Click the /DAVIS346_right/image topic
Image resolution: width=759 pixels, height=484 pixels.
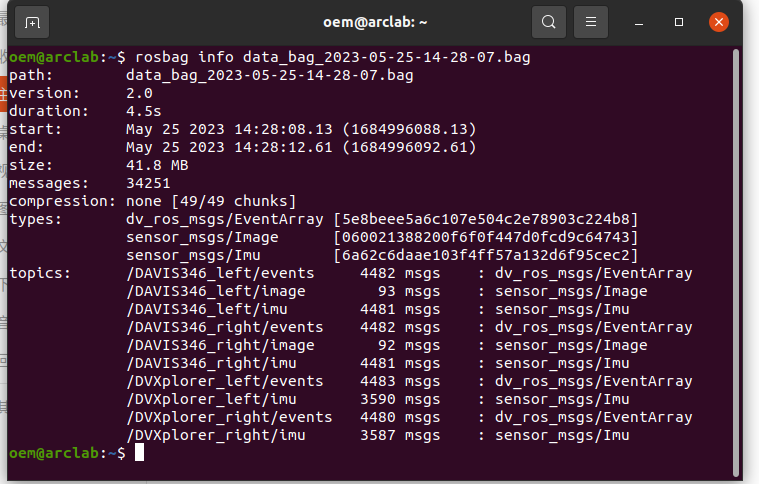tap(220, 345)
